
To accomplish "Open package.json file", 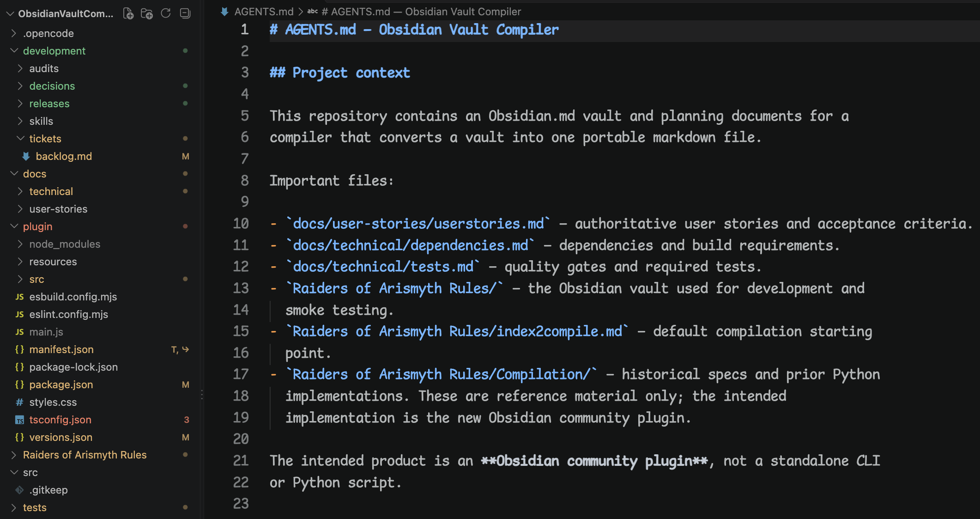I will 61,385.
